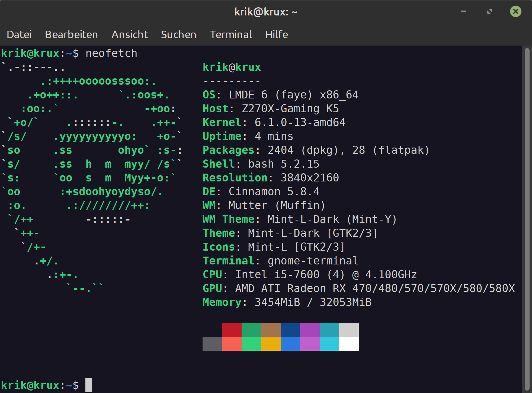Open the Hilfe menu

tap(277, 35)
